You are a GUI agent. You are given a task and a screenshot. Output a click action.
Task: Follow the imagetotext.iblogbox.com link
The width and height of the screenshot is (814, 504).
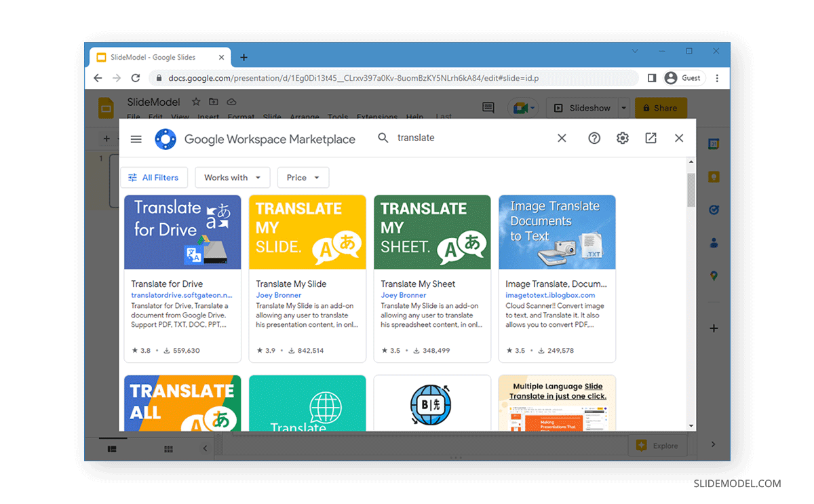[550, 295]
